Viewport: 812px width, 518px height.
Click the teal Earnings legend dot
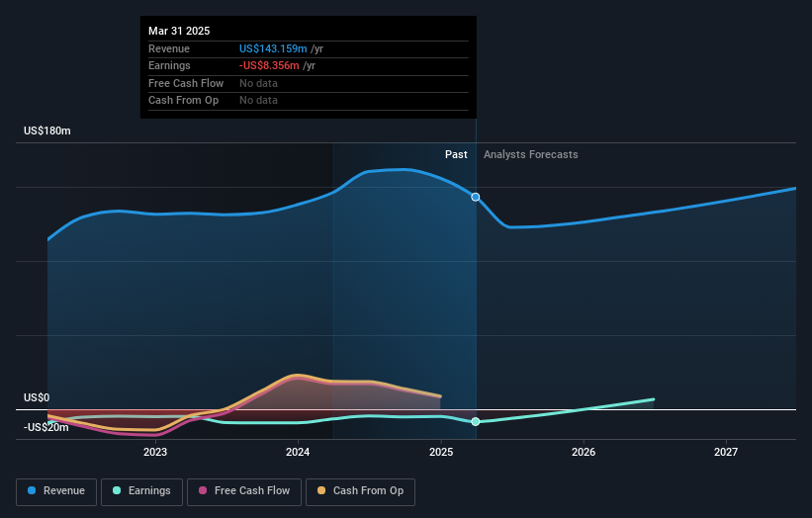(x=117, y=490)
